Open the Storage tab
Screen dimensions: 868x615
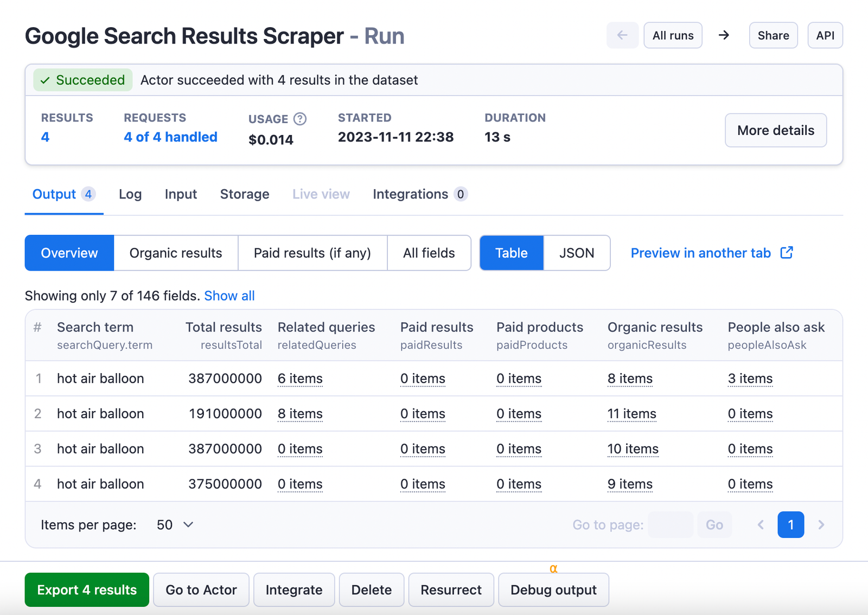click(x=245, y=194)
